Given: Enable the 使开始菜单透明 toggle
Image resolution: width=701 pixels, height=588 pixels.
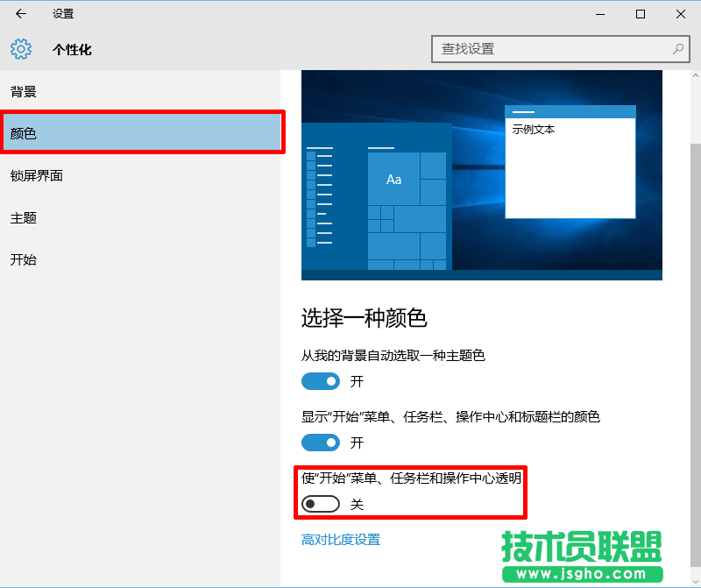Looking at the screenshot, I should 320,504.
